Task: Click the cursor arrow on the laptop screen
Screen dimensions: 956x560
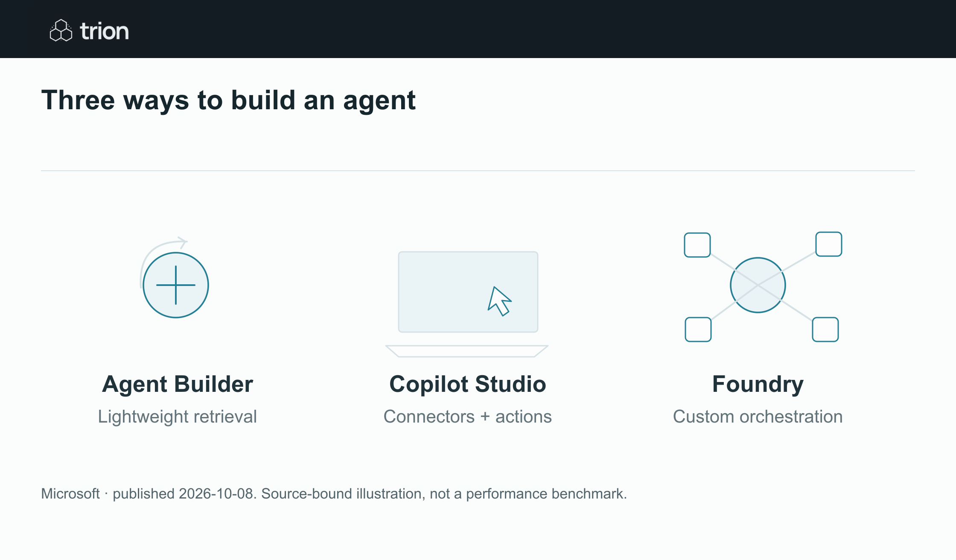Action: click(499, 301)
